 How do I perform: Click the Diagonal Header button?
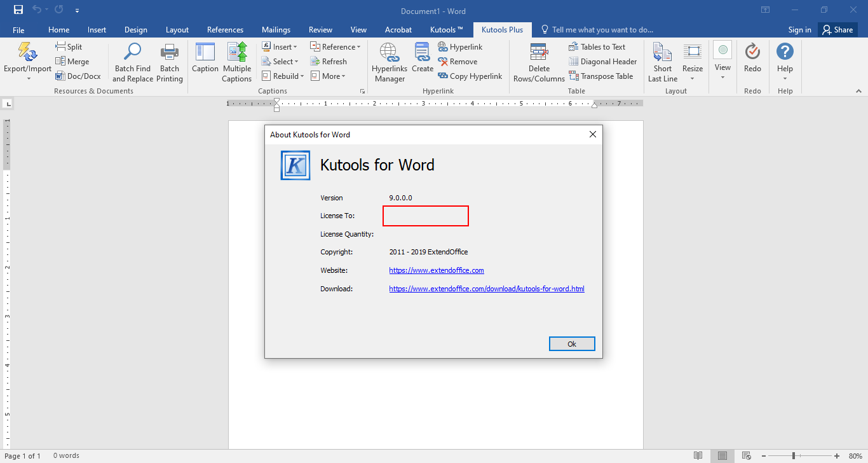coord(602,62)
